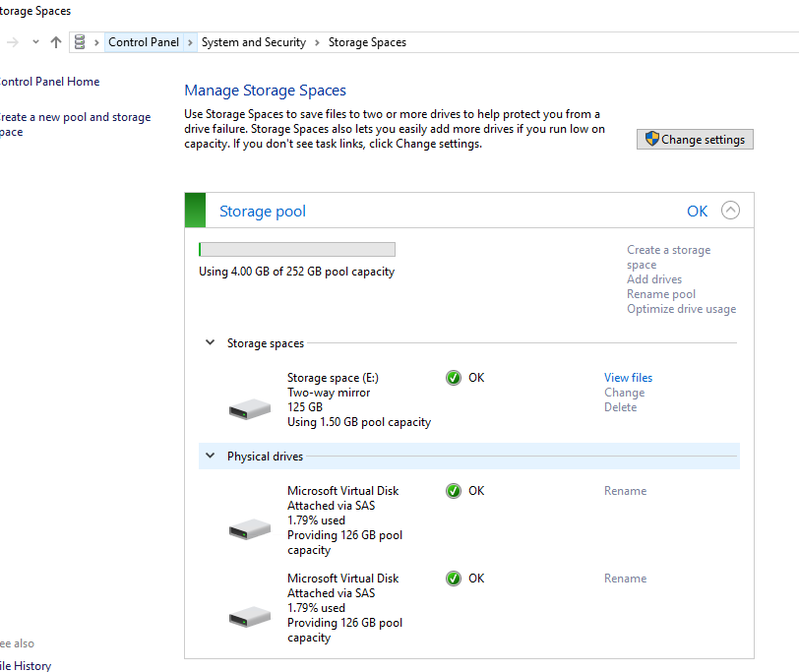Click the first Microsoft Virtual Disk name
Image resolution: width=799 pixels, height=672 pixels.
point(343,491)
